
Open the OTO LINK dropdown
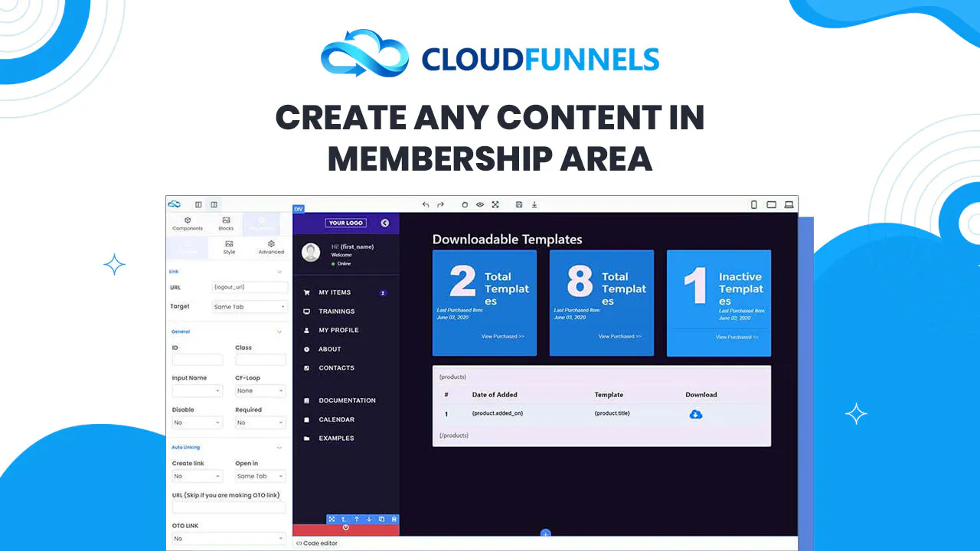pyautogui.click(x=229, y=539)
